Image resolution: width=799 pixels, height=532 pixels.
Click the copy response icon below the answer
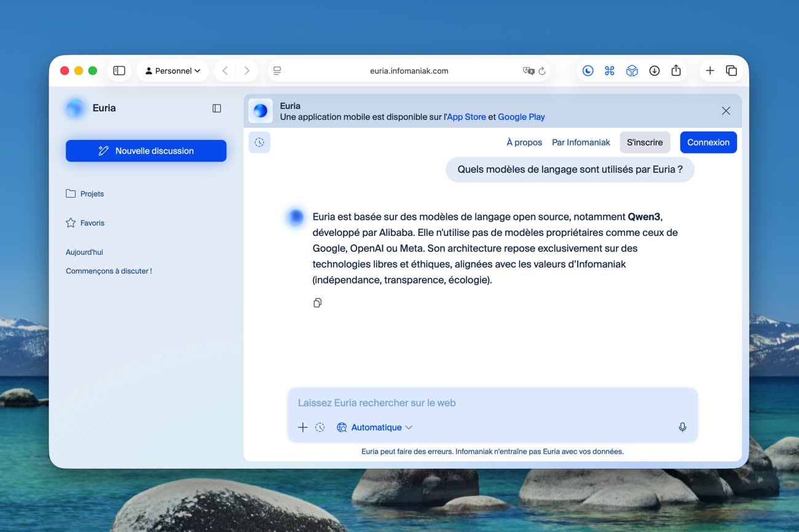coord(317,303)
